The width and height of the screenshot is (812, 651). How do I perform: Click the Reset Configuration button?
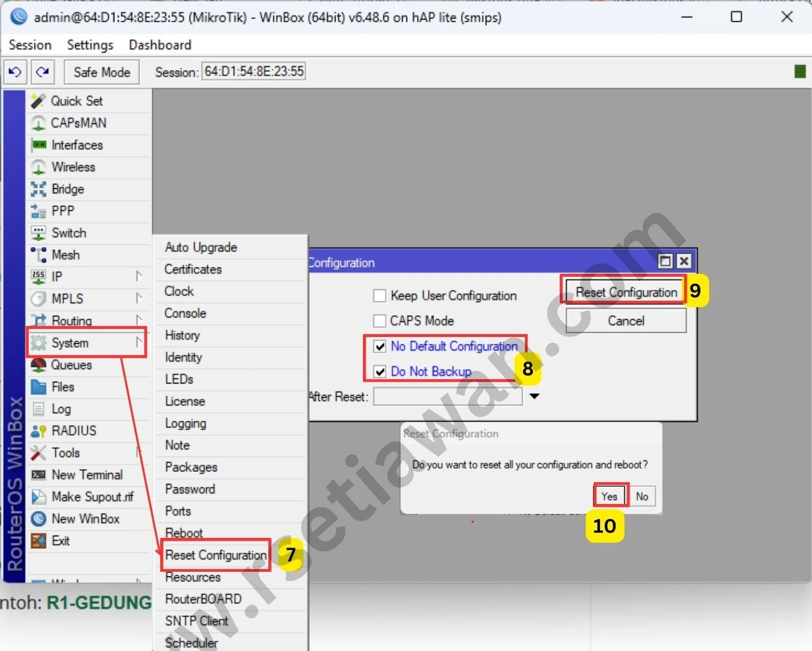[x=626, y=292]
